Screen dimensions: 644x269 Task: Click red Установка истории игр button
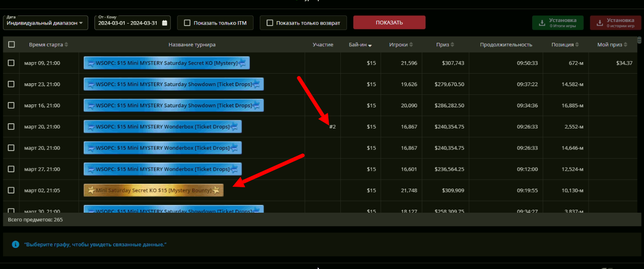tap(616, 23)
